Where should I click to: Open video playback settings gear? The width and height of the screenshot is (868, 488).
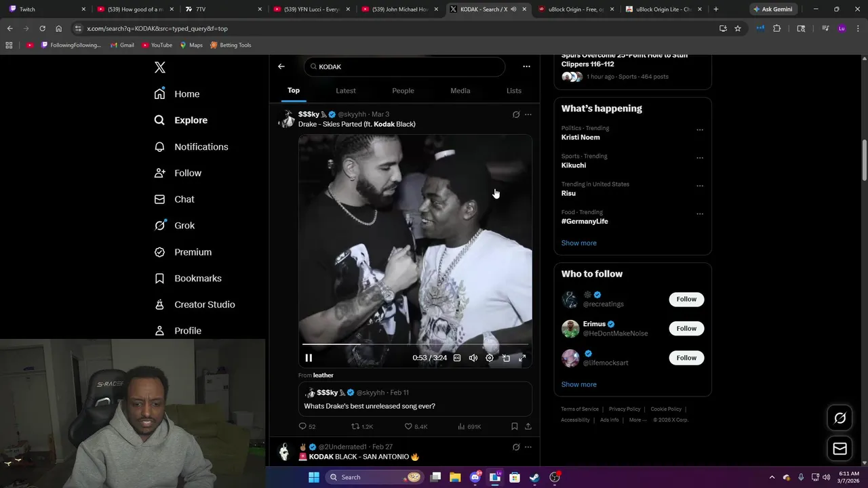coord(490,358)
